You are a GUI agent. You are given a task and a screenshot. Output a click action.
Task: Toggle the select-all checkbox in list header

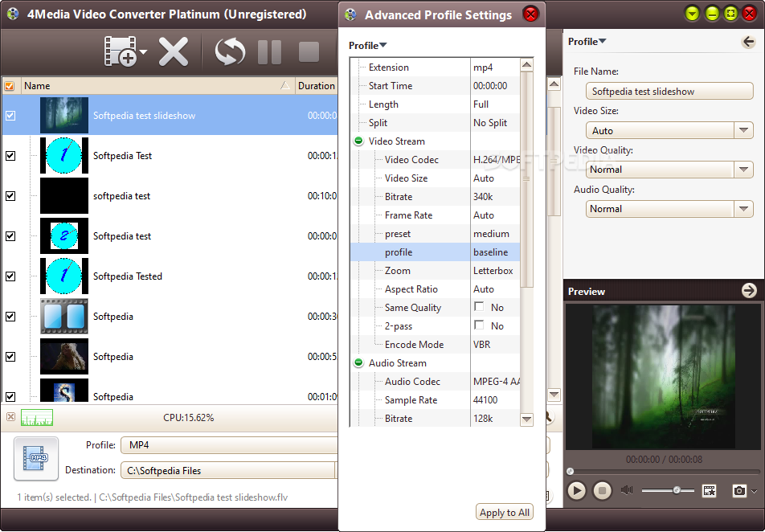pyautogui.click(x=10, y=86)
